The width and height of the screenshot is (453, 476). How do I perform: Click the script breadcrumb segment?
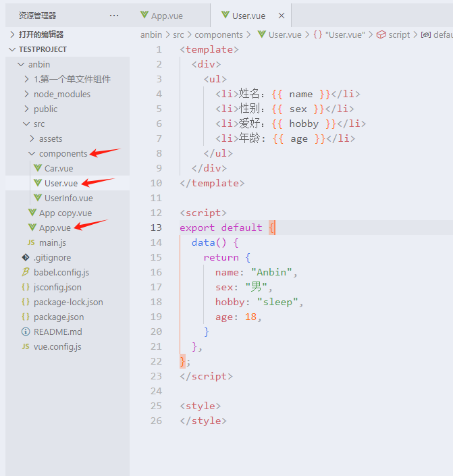[399, 34]
